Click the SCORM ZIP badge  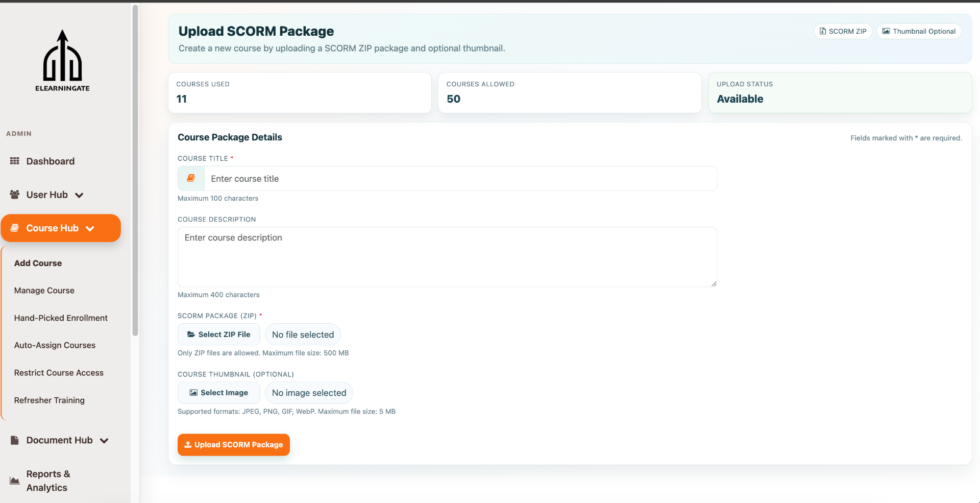coord(843,31)
